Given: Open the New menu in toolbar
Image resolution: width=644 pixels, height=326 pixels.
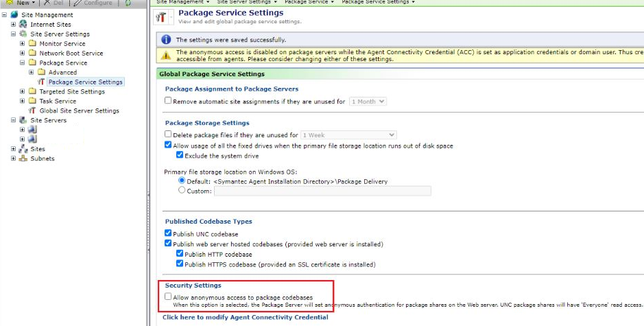Looking at the screenshot, I should [x=26, y=3].
